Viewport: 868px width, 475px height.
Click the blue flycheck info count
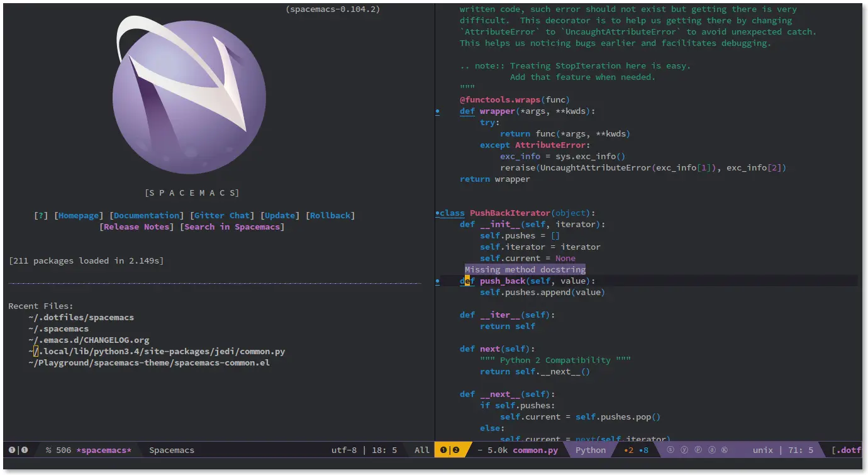(x=644, y=450)
